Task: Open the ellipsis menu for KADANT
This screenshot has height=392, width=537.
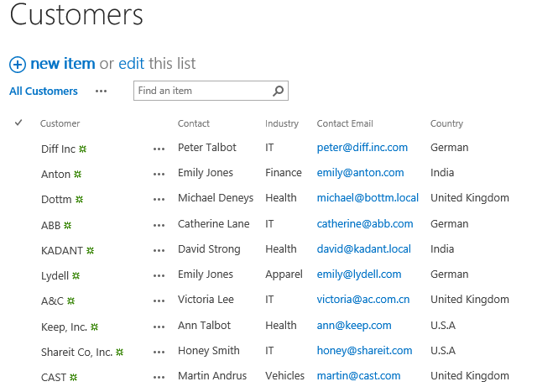Action: click(x=159, y=251)
